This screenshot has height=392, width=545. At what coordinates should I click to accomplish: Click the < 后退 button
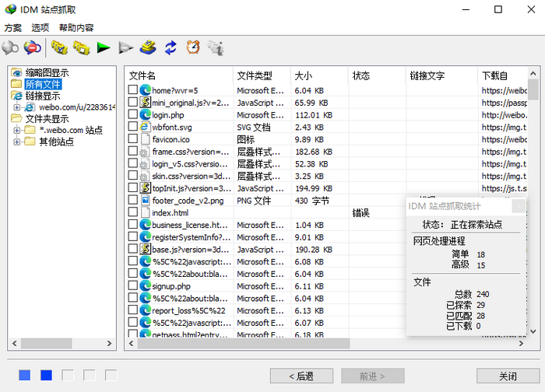coord(301,376)
